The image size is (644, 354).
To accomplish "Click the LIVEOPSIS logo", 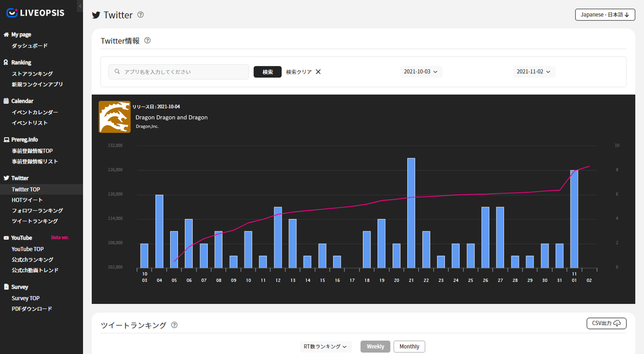I will [36, 13].
